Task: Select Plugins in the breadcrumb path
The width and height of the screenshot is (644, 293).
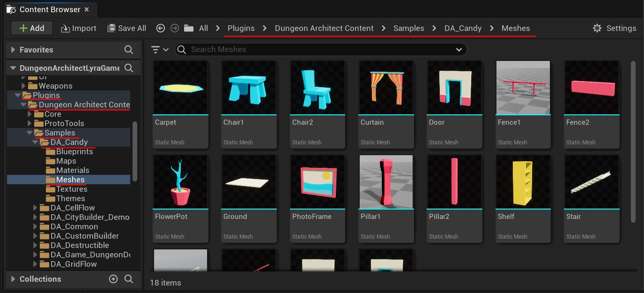Action: 241,28
